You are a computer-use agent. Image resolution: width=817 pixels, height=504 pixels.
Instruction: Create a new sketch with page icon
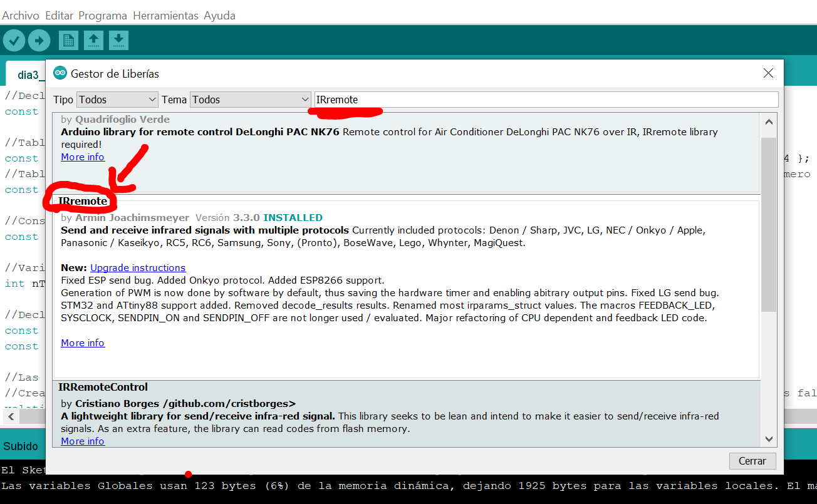click(68, 41)
